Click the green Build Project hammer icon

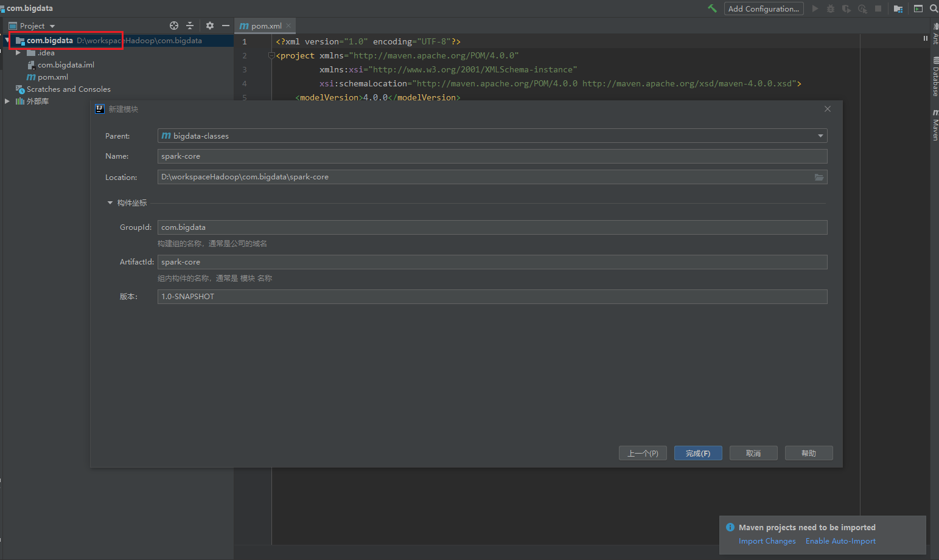click(712, 9)
